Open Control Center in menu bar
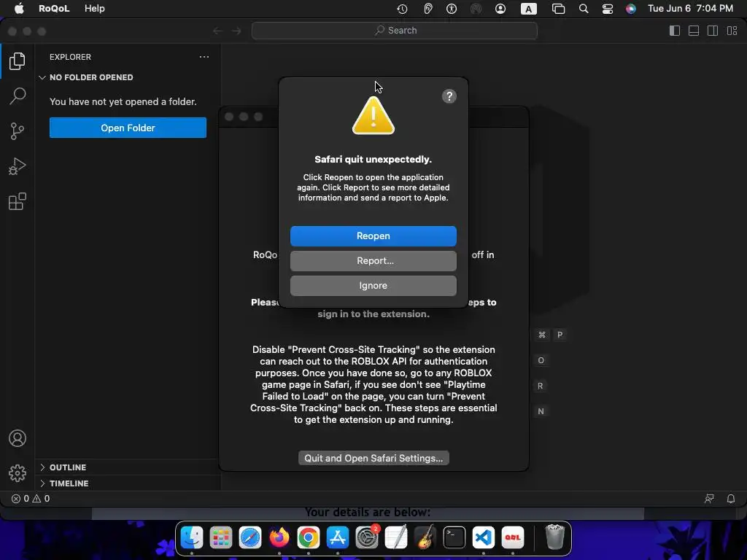The image size is (747, 560). (608, 9)
